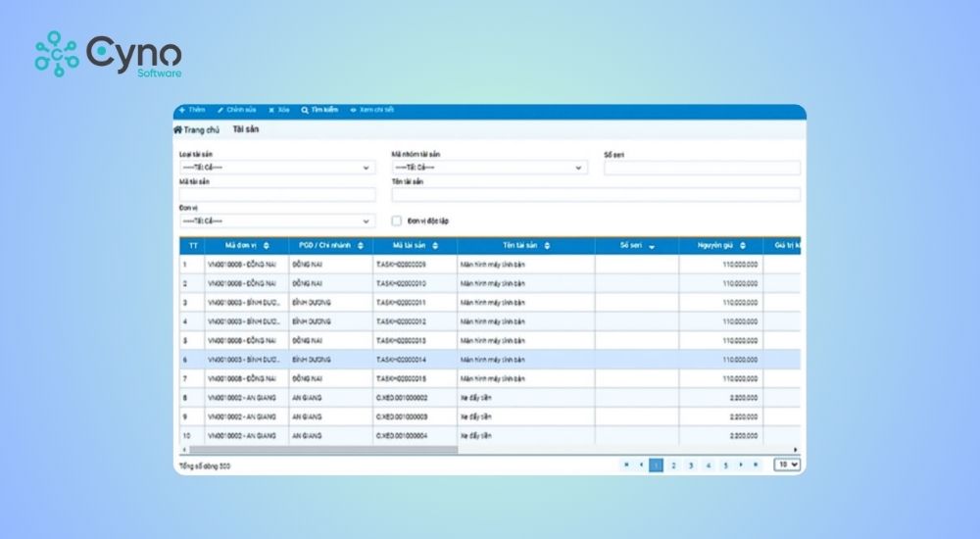Image resolution: width=980 pixels, height=539 pixels.
Task: Click the Mã tài sản filter input field
Action: pyautogui.click(x=277, y=194)
